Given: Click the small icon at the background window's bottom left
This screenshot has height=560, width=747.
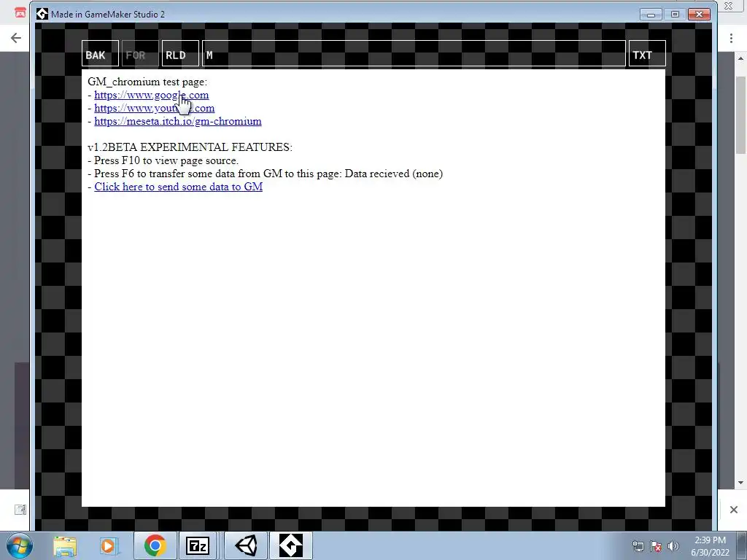Looking at the screenshot, I should pyautogui.click(x=20, y=510).
